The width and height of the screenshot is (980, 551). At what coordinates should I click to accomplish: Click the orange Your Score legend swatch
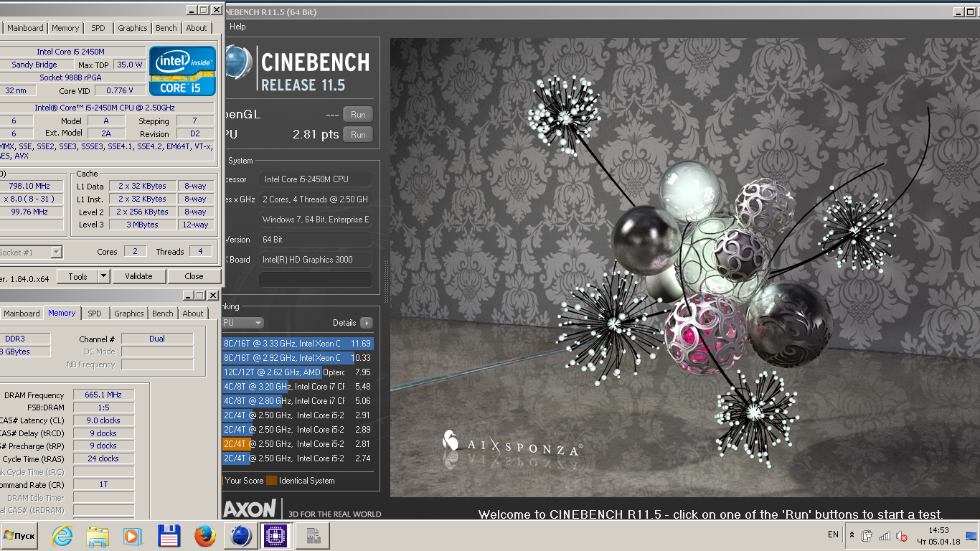(223, 481)
